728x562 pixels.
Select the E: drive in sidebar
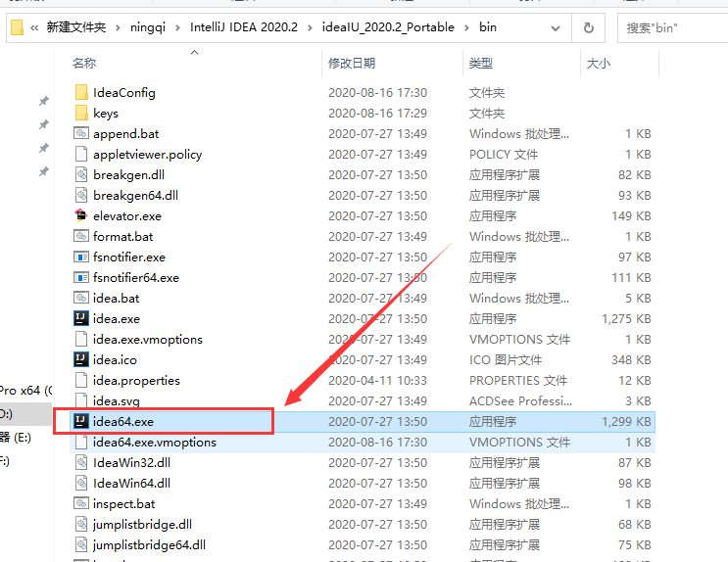(x=16, y=437)
